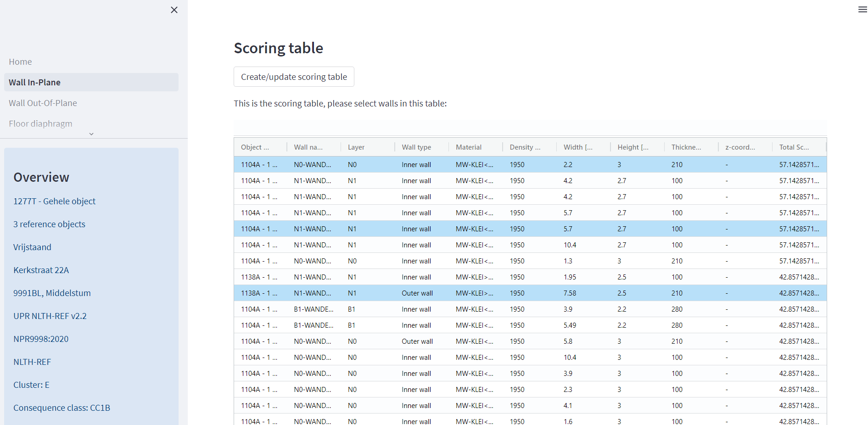Select the row with width 7.58
This screenshot has width=868, height=425.
coord(530,293)
